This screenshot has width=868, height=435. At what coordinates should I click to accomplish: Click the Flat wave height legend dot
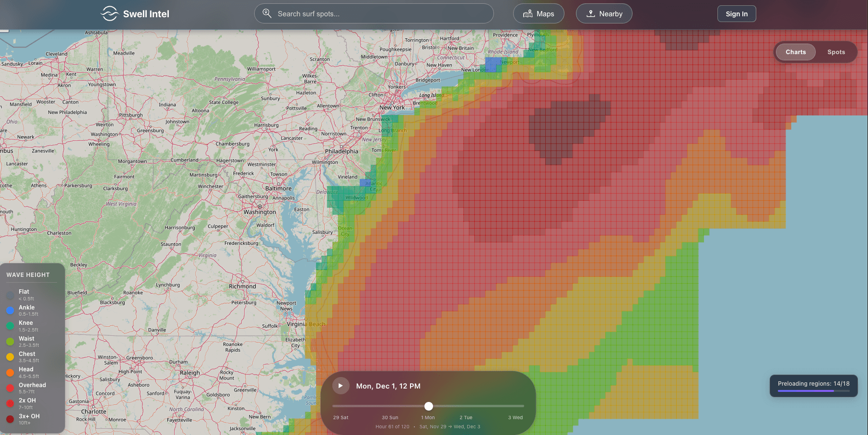tap(11, 295)
